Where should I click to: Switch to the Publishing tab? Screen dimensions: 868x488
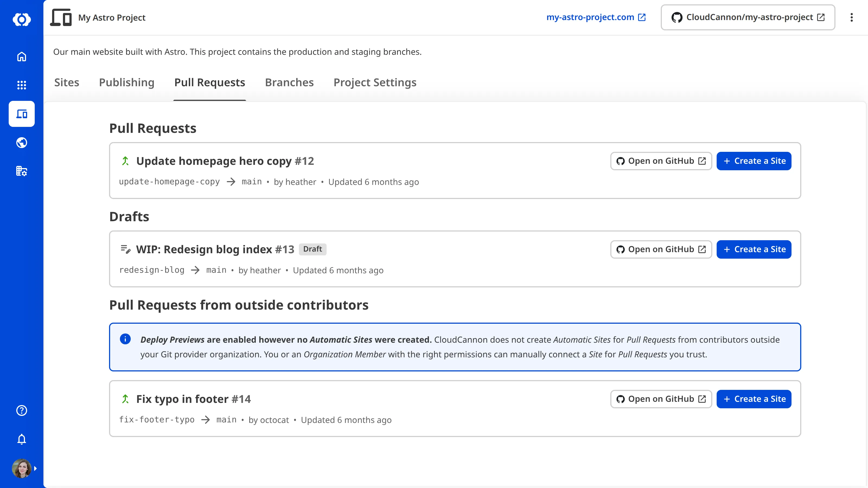pos(127,82)
